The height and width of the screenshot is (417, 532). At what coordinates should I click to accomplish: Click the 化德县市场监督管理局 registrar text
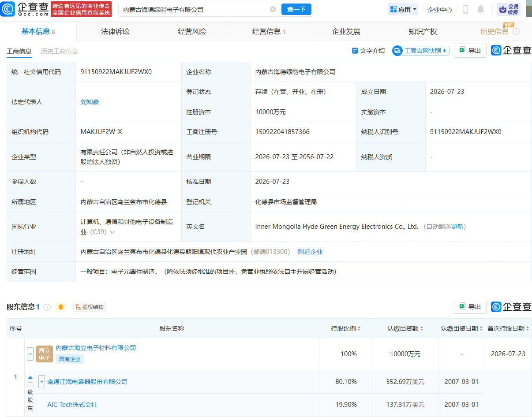tap(286, 202)
